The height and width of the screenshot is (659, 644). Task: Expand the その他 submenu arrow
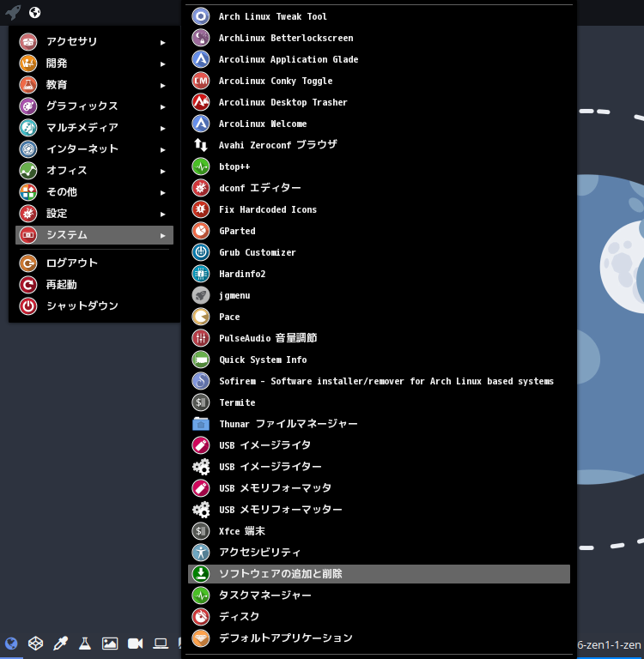pos(163,192)
